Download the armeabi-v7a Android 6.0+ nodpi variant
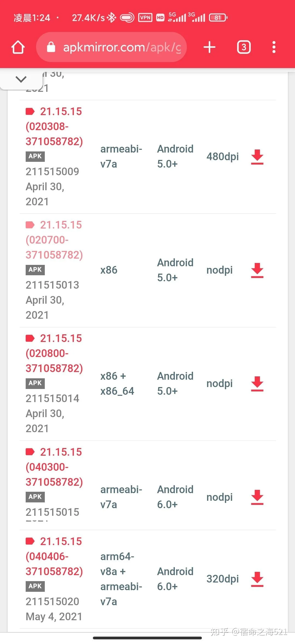This screenshot has height=644, width=295. point(257,497)
